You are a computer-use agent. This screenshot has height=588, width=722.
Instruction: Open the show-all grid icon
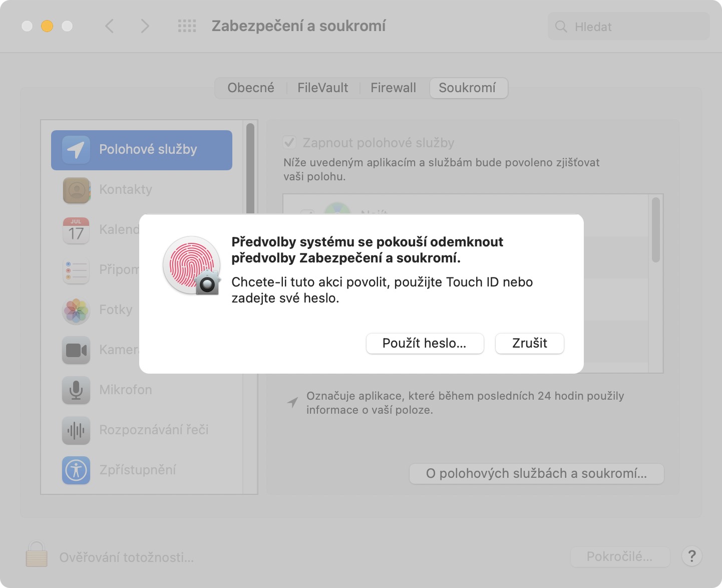(187, 26)
